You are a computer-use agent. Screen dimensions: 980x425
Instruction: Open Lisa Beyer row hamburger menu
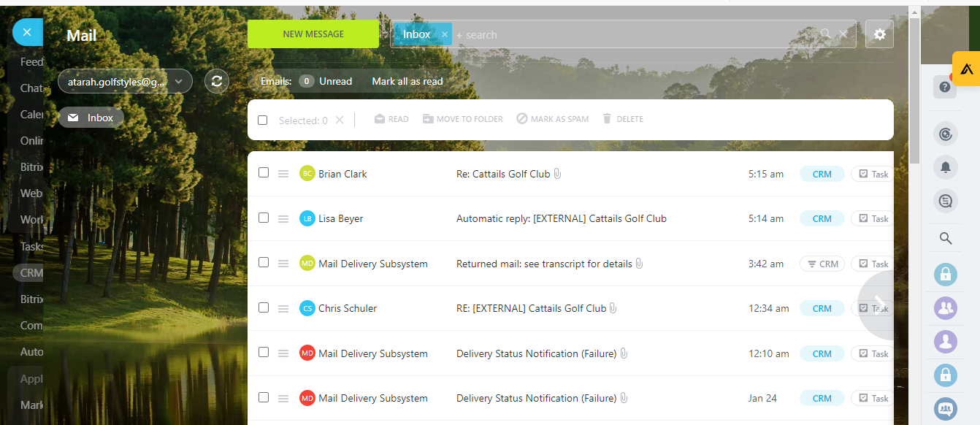pos(283,218)
